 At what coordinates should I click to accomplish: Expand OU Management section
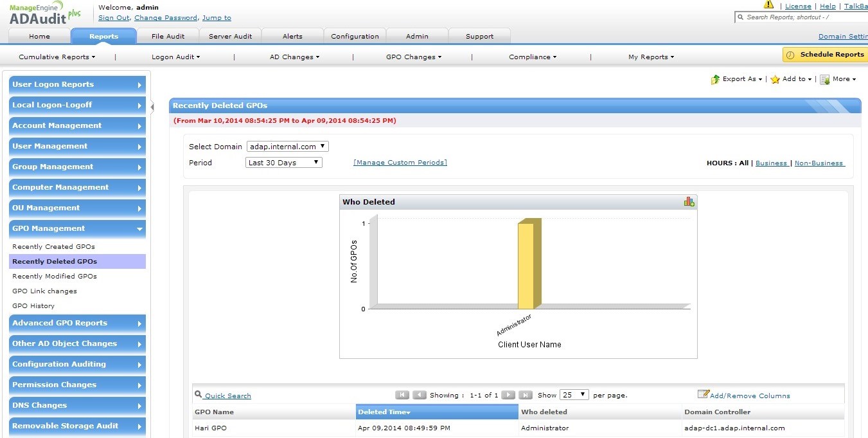click(x=78, y=208)
